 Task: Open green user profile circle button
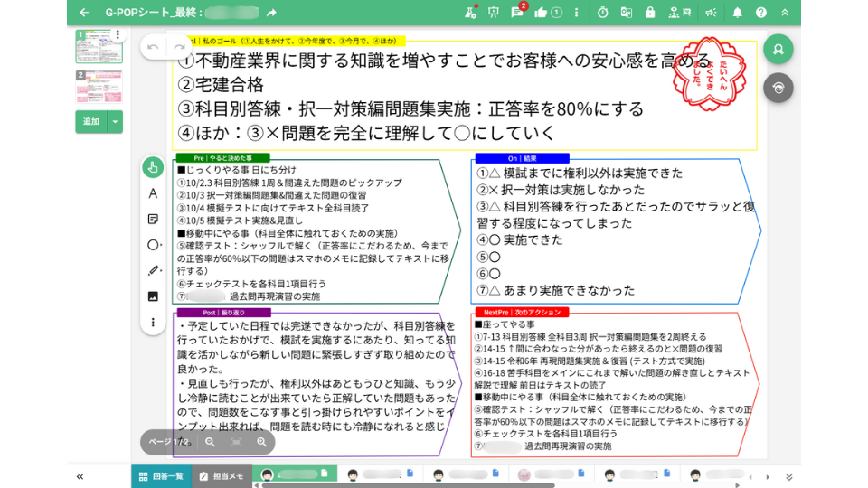pos(778,49)
